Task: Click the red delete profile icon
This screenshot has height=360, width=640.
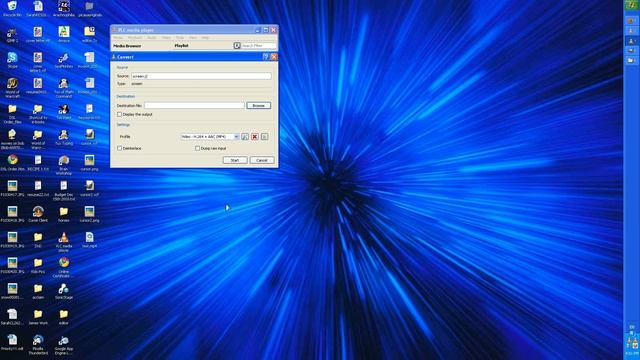Action: click(x=255, y=137)
